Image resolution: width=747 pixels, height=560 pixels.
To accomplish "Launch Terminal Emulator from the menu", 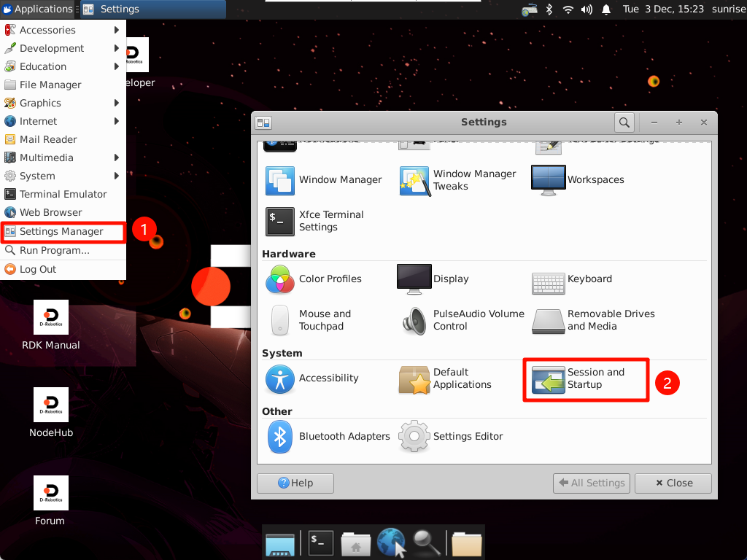I will [63, 194].
